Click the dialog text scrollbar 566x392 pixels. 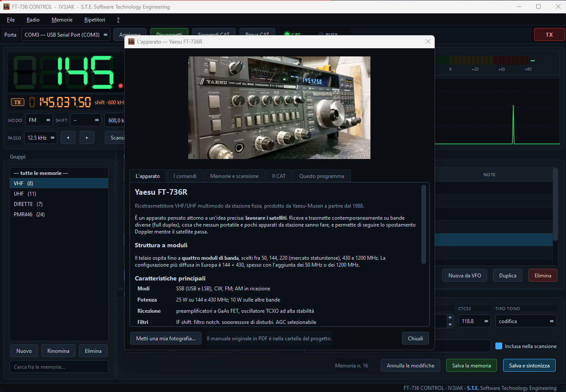423,224
